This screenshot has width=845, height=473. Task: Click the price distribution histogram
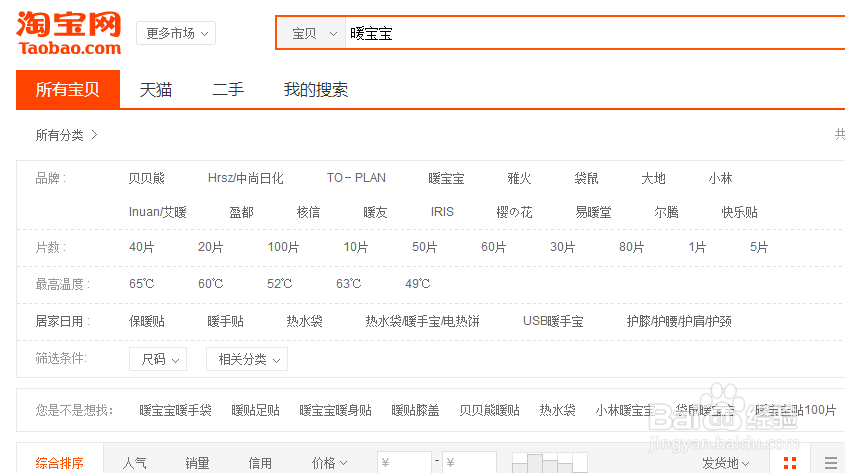[550, 463]
